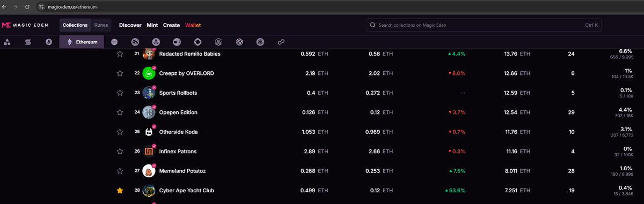Open Sports Rollbots collection name
This screenshot has width=644, height=204.
(178, 93)
